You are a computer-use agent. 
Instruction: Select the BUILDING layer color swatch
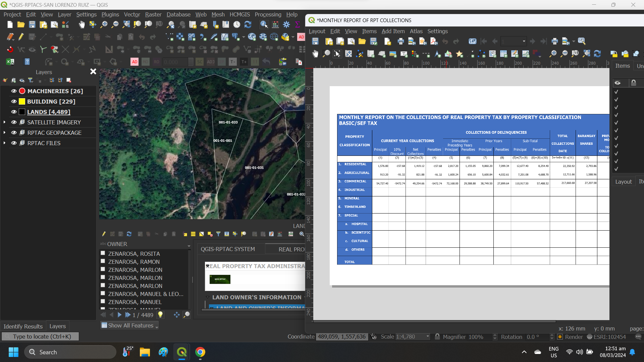22,101
